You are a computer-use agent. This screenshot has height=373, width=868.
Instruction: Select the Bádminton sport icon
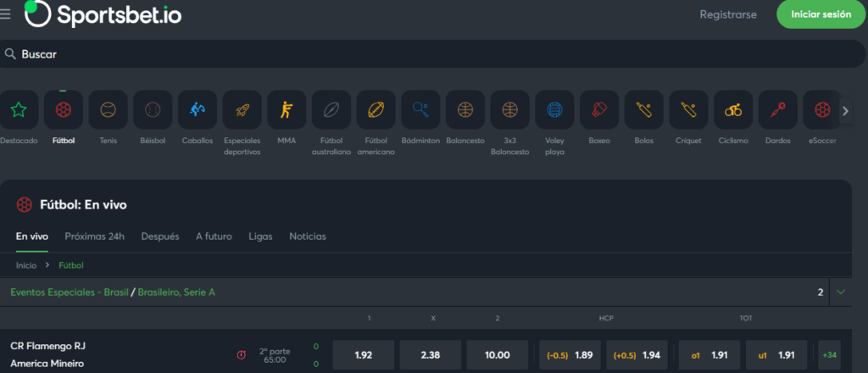pos(420,110)
